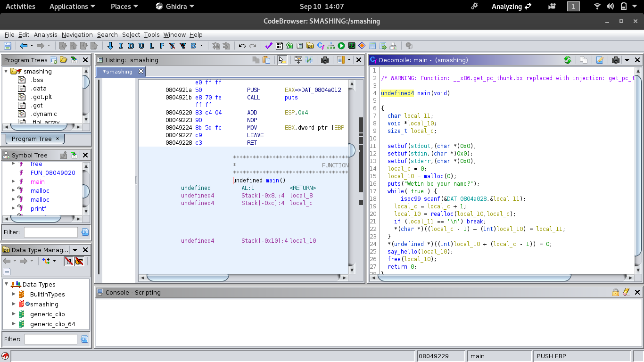Click the 'U' next undefined icon

tap(141, 46)
